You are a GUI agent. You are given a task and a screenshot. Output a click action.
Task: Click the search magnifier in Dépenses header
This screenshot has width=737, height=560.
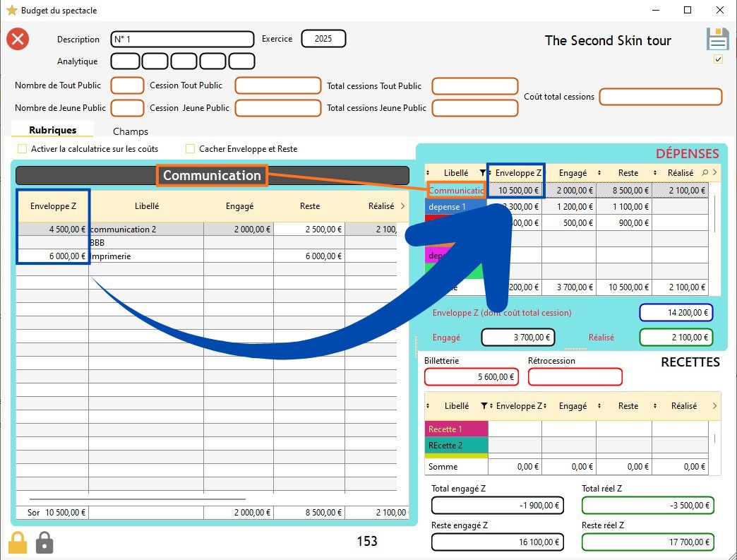coord(705,172)
